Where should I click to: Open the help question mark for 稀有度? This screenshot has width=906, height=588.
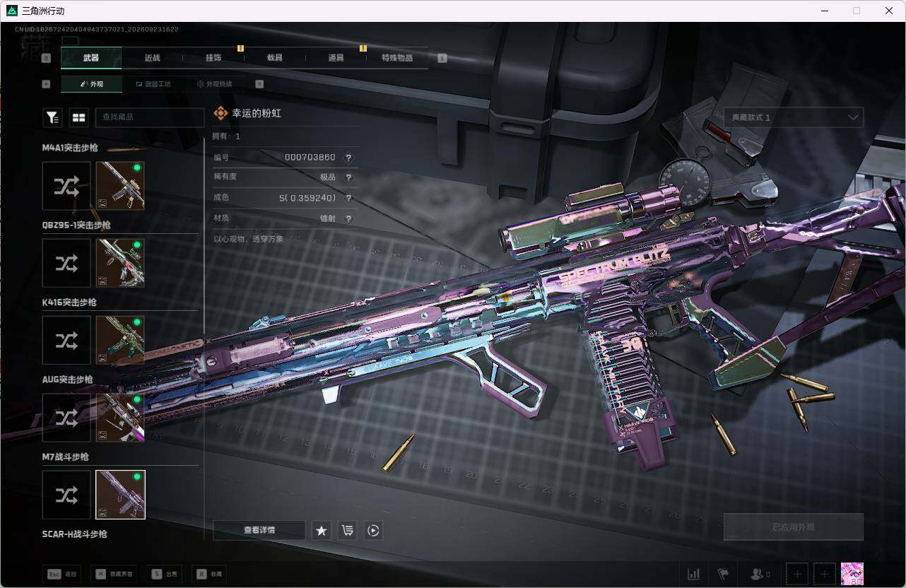pos(348,177)
